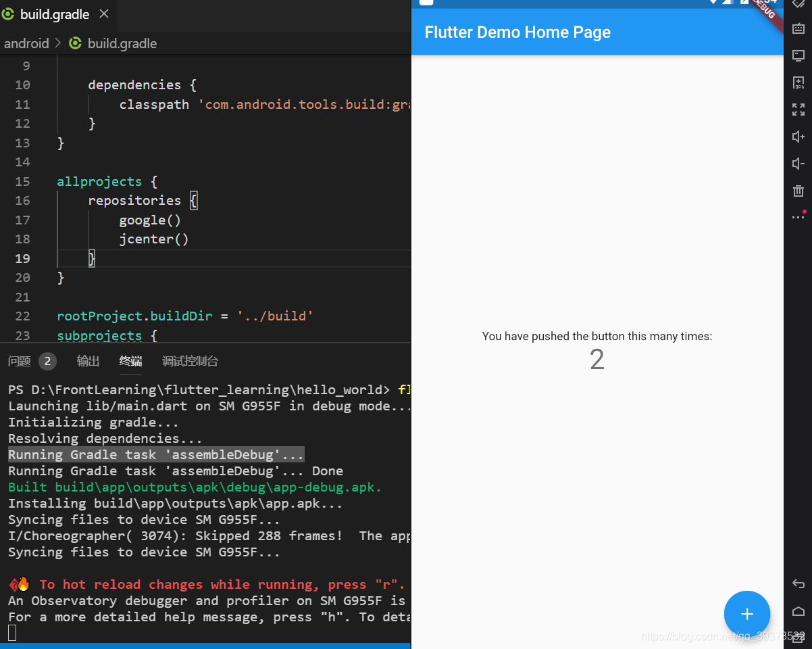Click the Gradle icon beside build.gradle breadcrumb
812x649 pixels.
74,43
